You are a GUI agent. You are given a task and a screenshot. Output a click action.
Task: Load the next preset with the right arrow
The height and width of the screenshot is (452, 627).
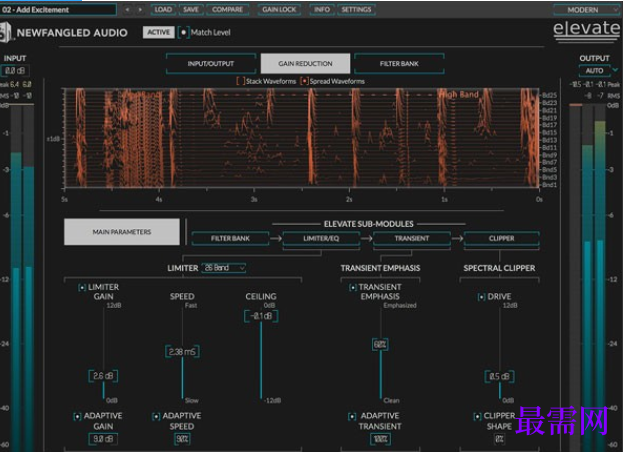140,10
